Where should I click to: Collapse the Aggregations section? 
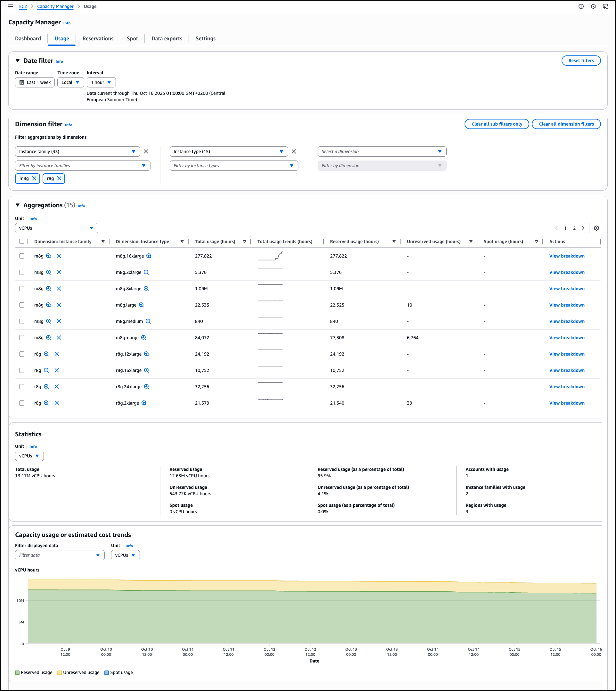pyautogui.click(x=18, y=205)
